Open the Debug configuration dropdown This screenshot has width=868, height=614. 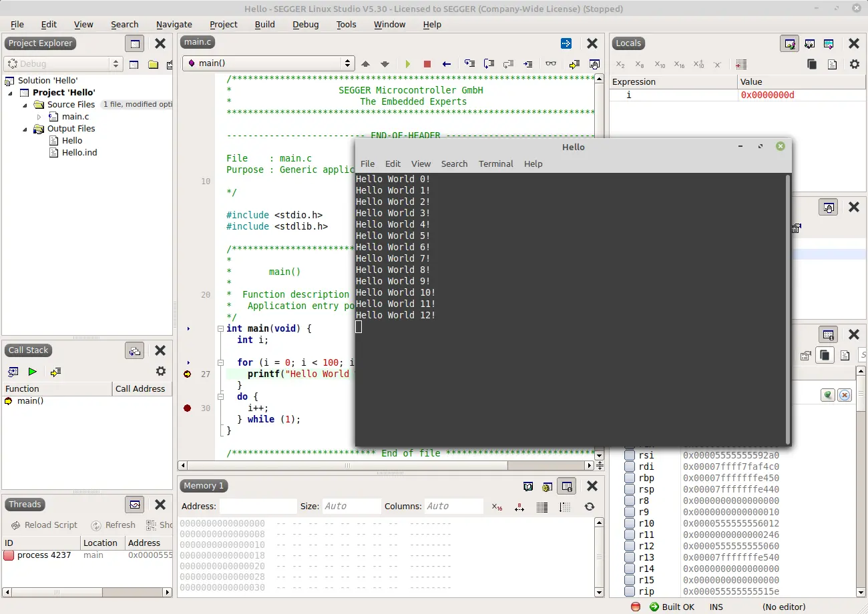[x=115, y=63]
